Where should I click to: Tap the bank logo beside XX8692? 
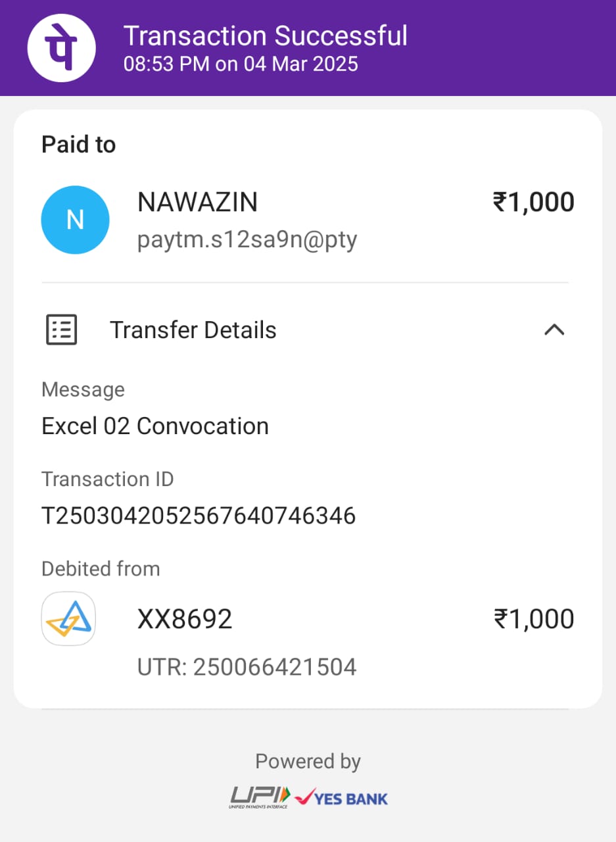[68, 619]
